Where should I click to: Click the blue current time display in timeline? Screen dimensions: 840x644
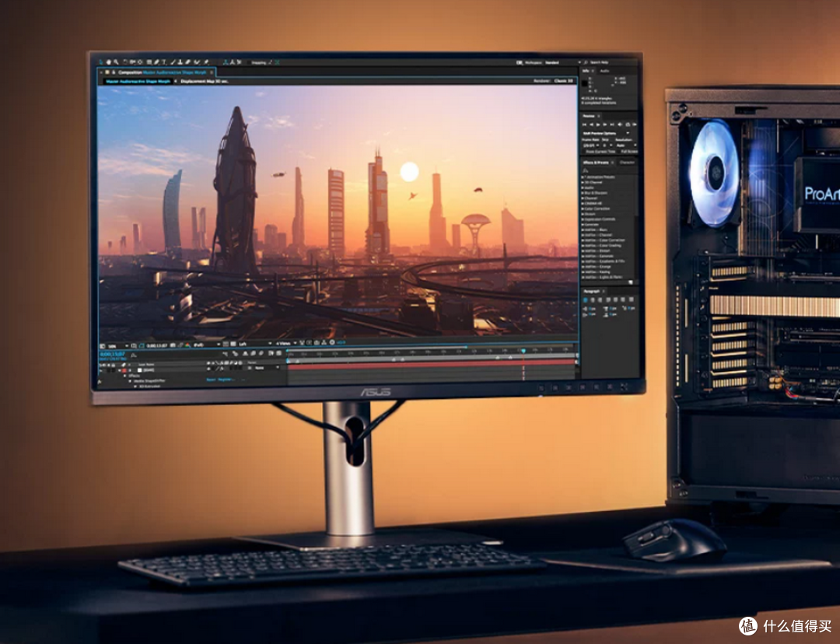pos(113,354)
